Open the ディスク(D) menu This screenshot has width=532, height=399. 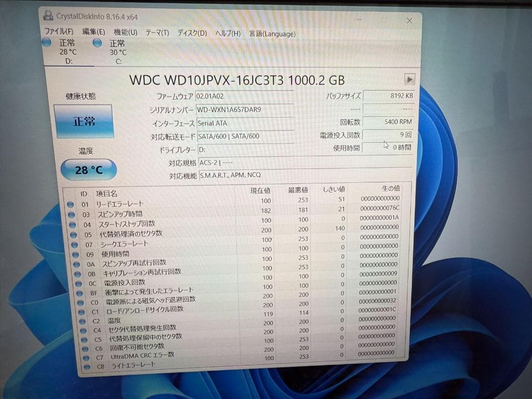point(191,34)
